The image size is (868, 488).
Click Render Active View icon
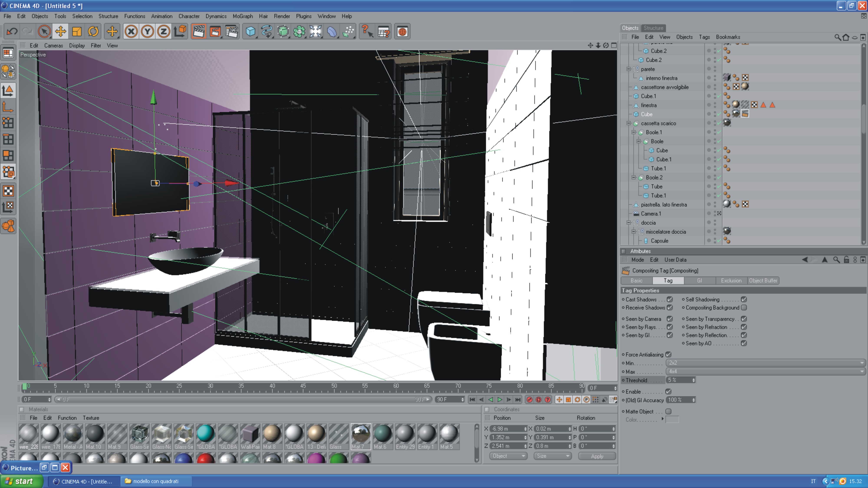coord(199,32)
